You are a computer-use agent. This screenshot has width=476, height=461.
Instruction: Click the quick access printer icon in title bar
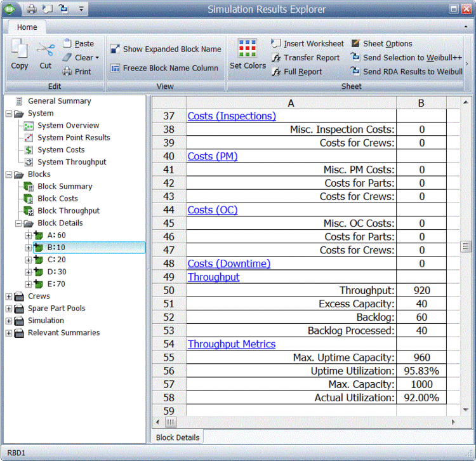tap(32, 9)
